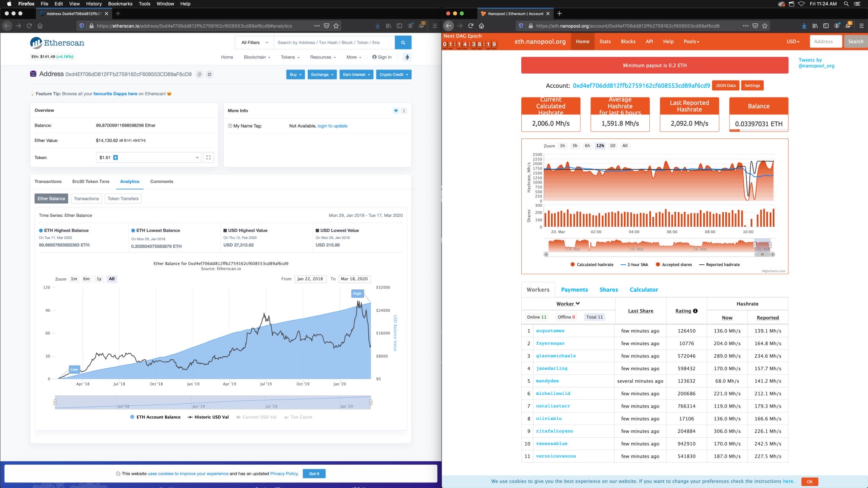Click Nanopool chart navigator scrollbar thumb

click(x=762, y=255)
